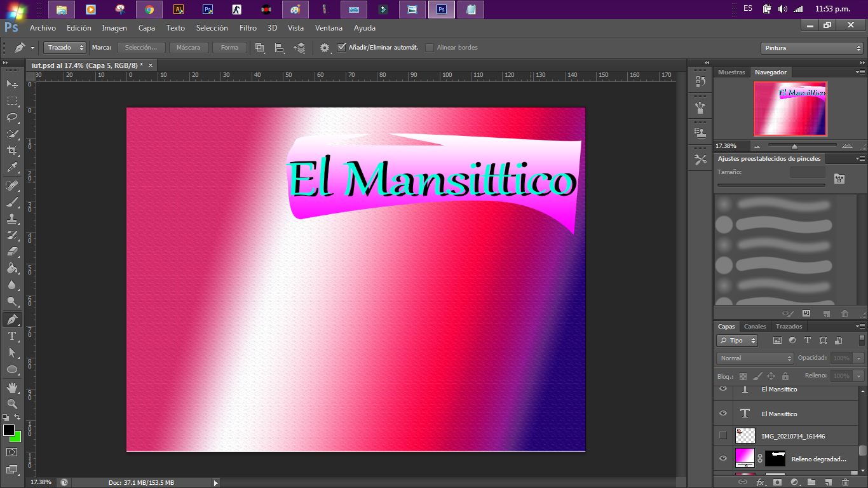Image resolution: width=868 pixels, height=488 pixels.
Task: Enable Alinear bordes checkbox
Action: (430, 48)
